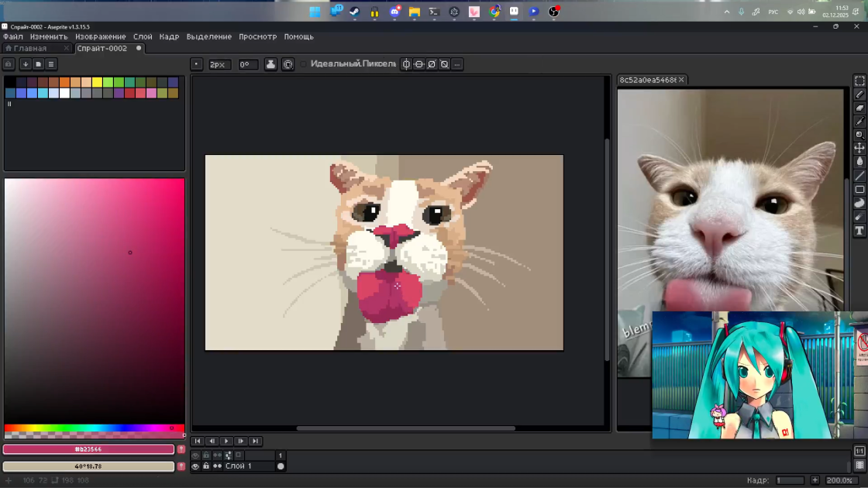Select the Move tool
This screenshot has height=488, width=868.
(x=859, y=148)
